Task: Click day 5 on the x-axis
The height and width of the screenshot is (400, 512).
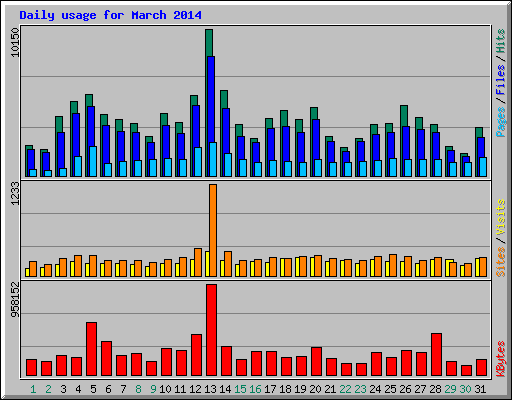Action: pos(93,389)
